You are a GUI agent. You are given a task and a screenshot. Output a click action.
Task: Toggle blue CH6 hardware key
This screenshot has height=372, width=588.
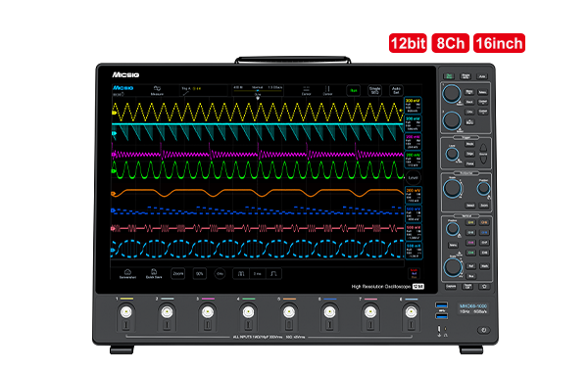pyautogui.click(x=484, y=232)
